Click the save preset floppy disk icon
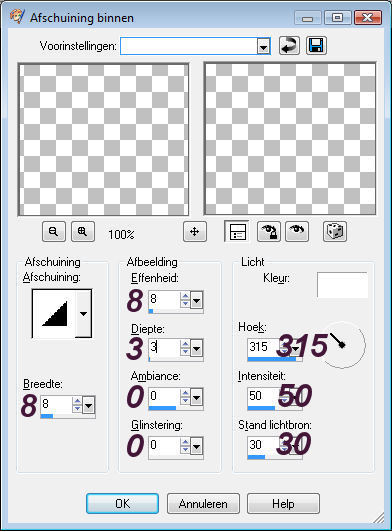Screen dimensions: 392x531 (316, 46)
